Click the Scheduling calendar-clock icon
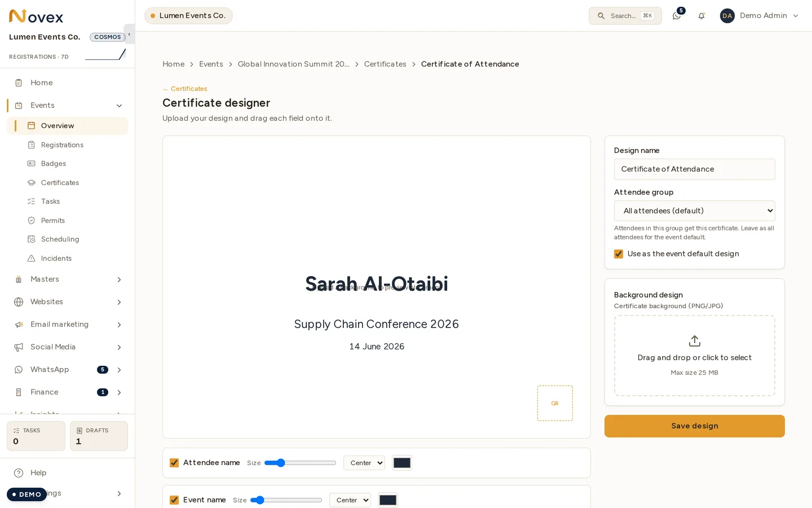Viewport: 812px width, 508px height. pos(32,239)
